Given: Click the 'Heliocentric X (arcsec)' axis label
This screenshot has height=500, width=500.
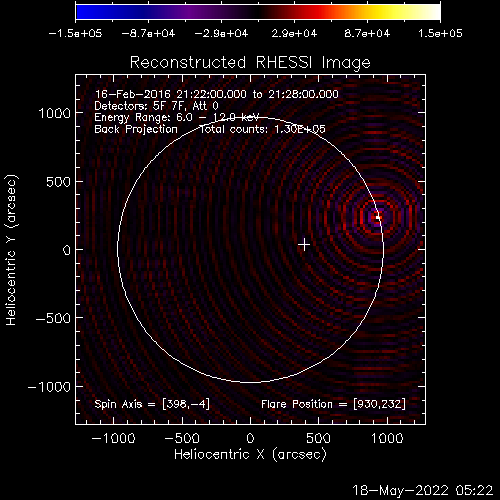Looking at the screenshot, I should [x=250, y=455].
